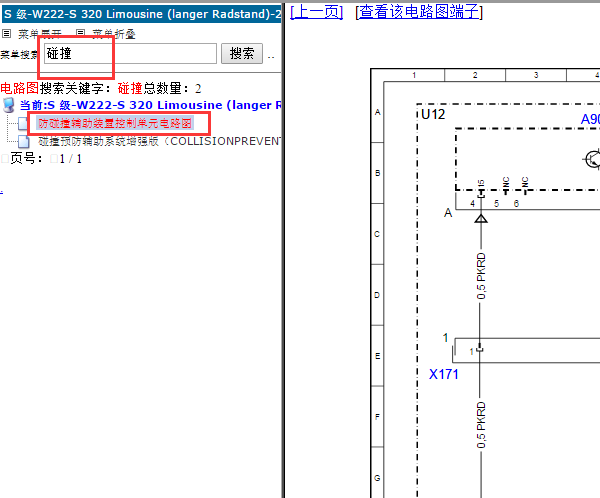Image resolution: width=600 pixels, height=498 pixels.
Task: Click the document icon of 碰撞预防辅助系统增强版
Action: click(24, 142)
